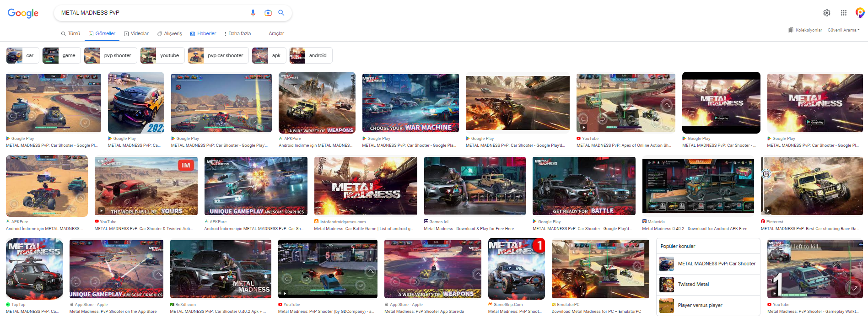Screen dimensions: 868x323
Task: Start voice search with microphone icon
Action: point(253,13)
